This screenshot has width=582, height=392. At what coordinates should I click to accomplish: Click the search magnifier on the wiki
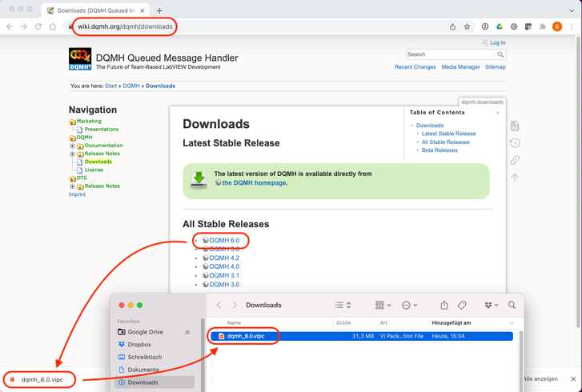500,54
